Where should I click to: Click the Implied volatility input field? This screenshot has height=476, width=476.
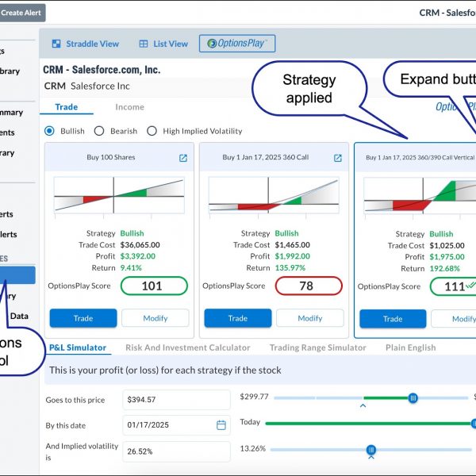click(177, 451)
